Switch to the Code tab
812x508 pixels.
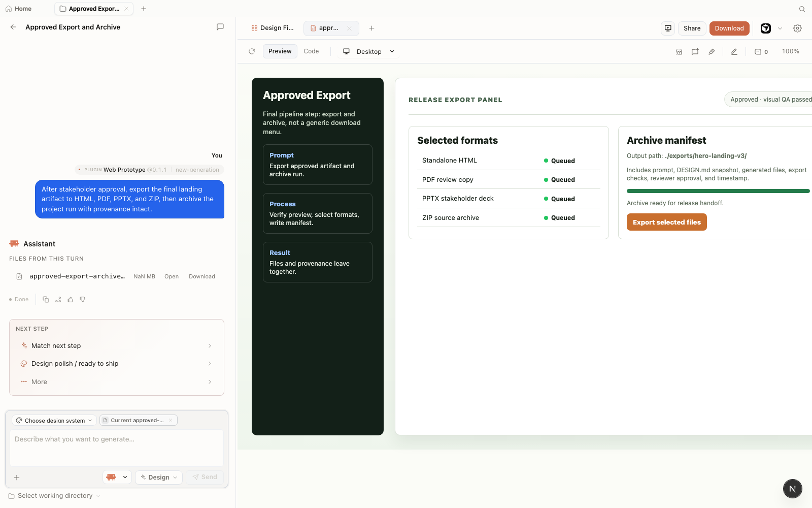coord(311,51)
